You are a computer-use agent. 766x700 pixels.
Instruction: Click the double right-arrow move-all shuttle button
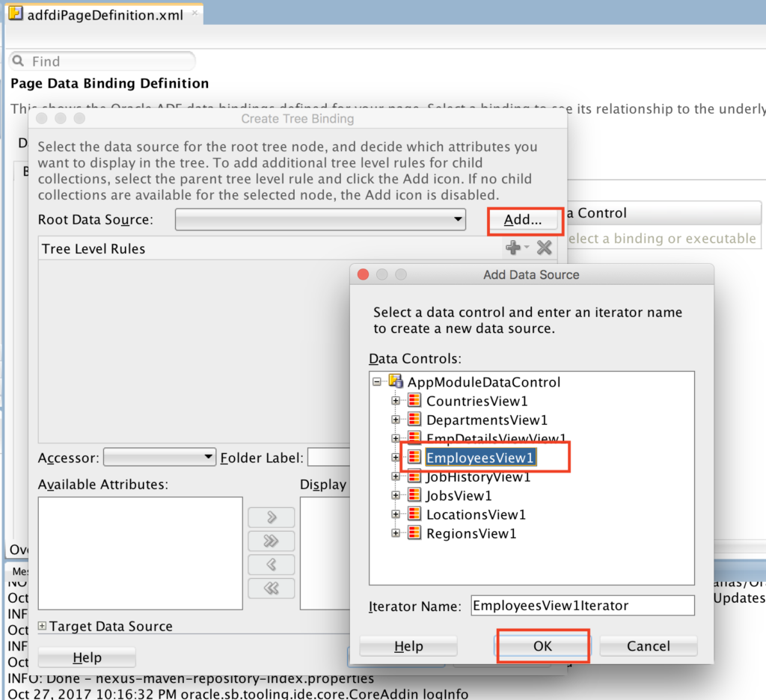coord(271,541)
